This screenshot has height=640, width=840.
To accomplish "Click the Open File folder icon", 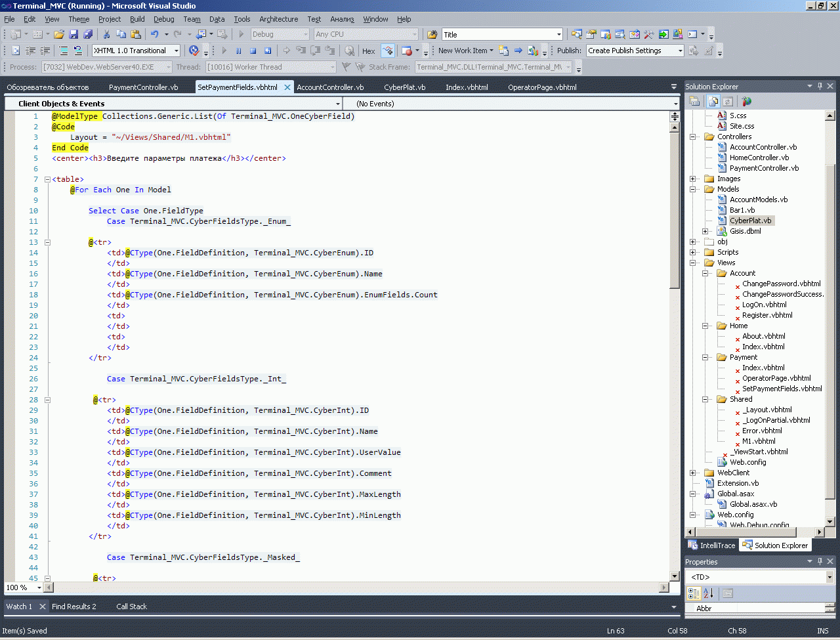I will (x=59, y=34).
